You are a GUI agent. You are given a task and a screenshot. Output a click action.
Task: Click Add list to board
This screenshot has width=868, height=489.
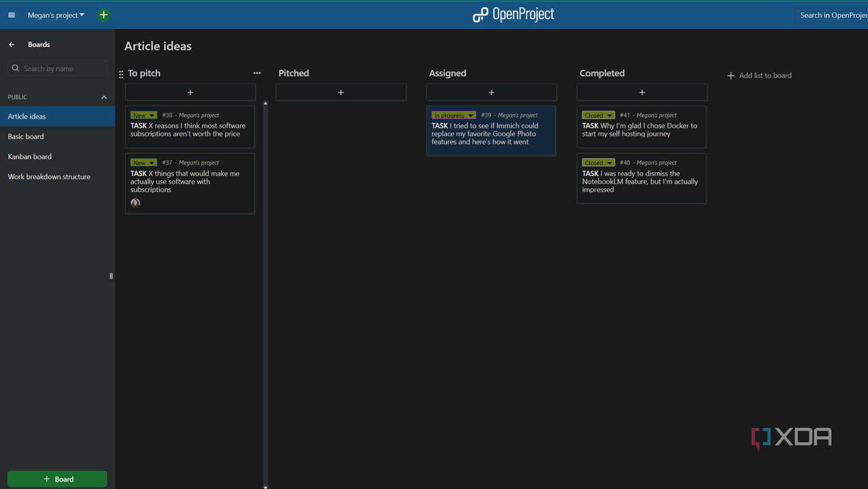pyautogui.click(x=759, y=75)
